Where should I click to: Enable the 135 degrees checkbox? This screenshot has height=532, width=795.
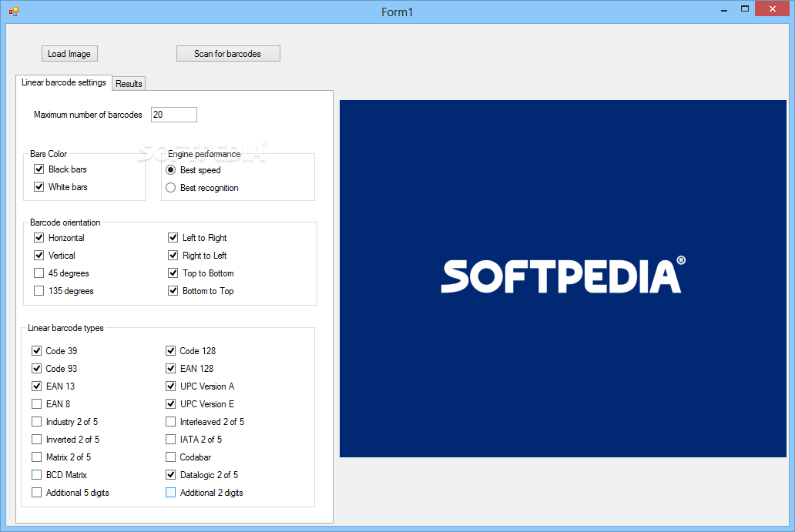pos(39,291)
